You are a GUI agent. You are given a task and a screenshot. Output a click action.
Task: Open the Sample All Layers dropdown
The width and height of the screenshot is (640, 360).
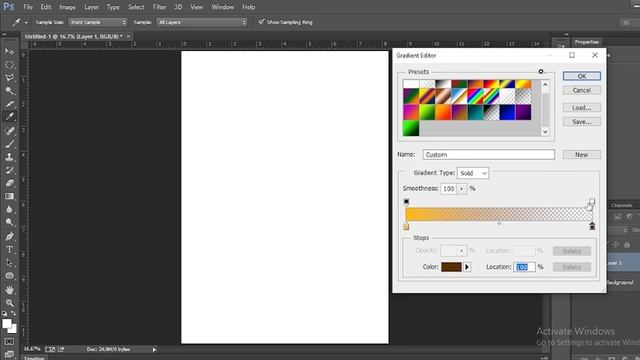[x=202, y=22]
